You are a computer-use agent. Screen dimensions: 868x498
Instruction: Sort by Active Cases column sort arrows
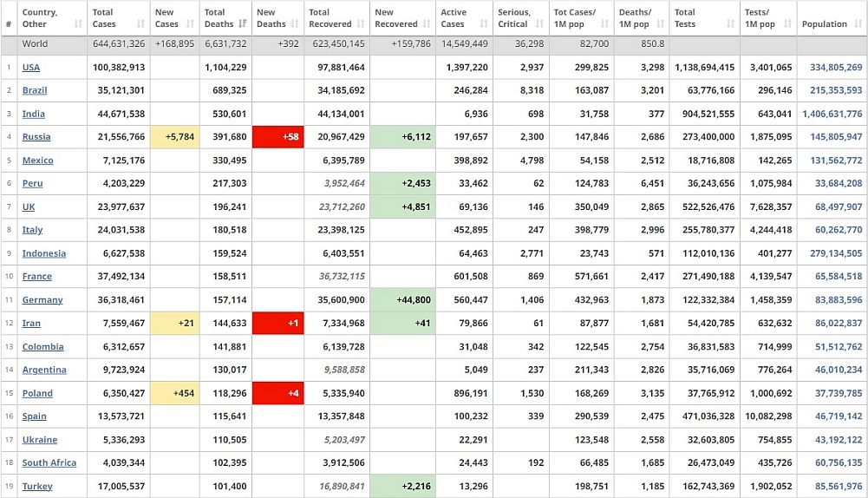484,23
